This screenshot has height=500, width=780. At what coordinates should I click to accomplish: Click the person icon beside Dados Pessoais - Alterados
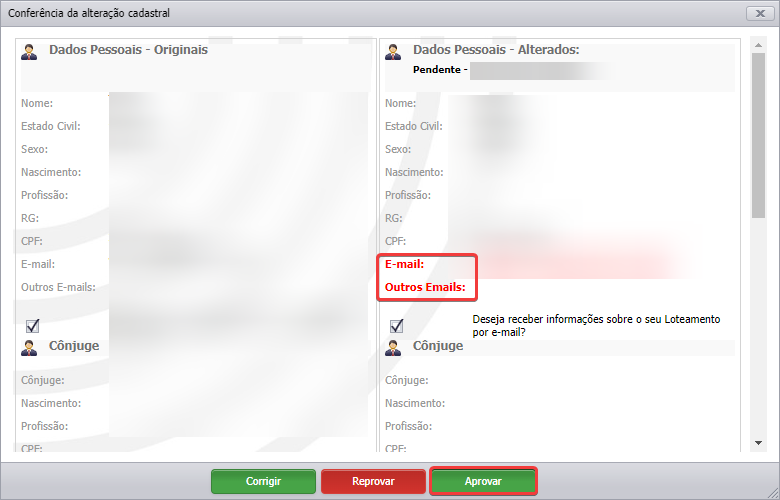pyautogui.click(x=393, y=51)
